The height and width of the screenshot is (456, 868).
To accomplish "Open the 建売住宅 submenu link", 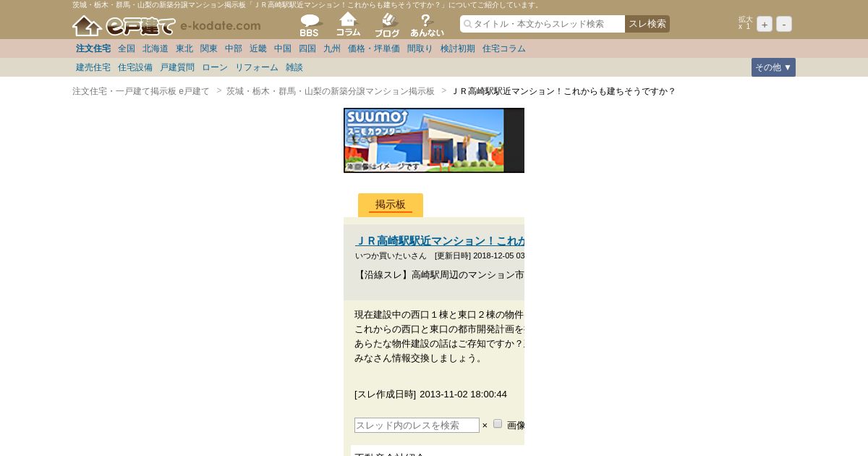I will (x=93, y=67).
